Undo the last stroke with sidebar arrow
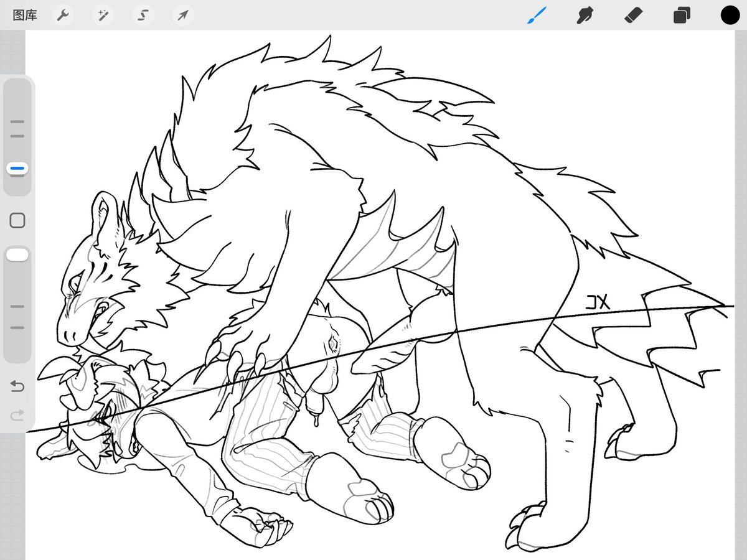 (17, 386)
